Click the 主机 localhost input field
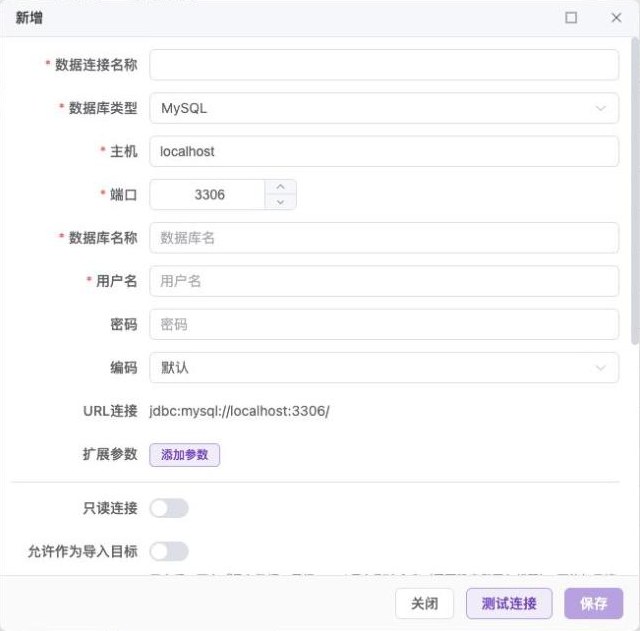This screenshot has width=640, height=631. click(x=384, y=151)
